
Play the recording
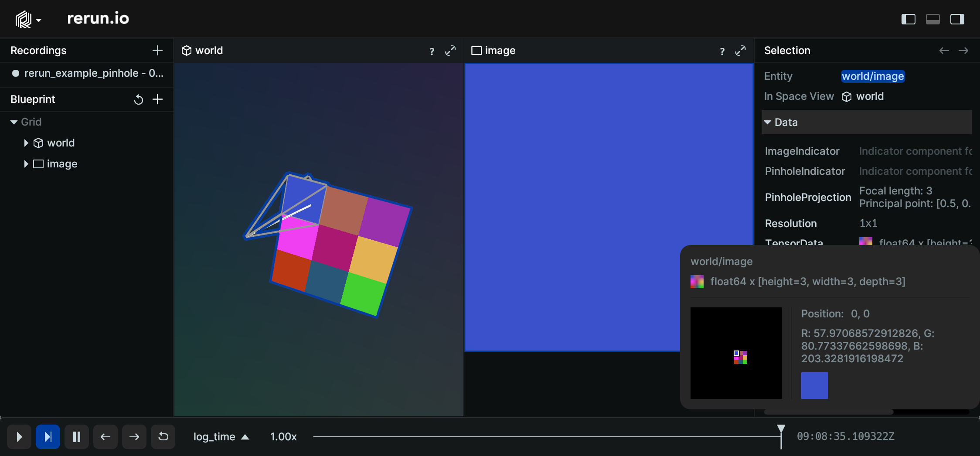[19, 436]
